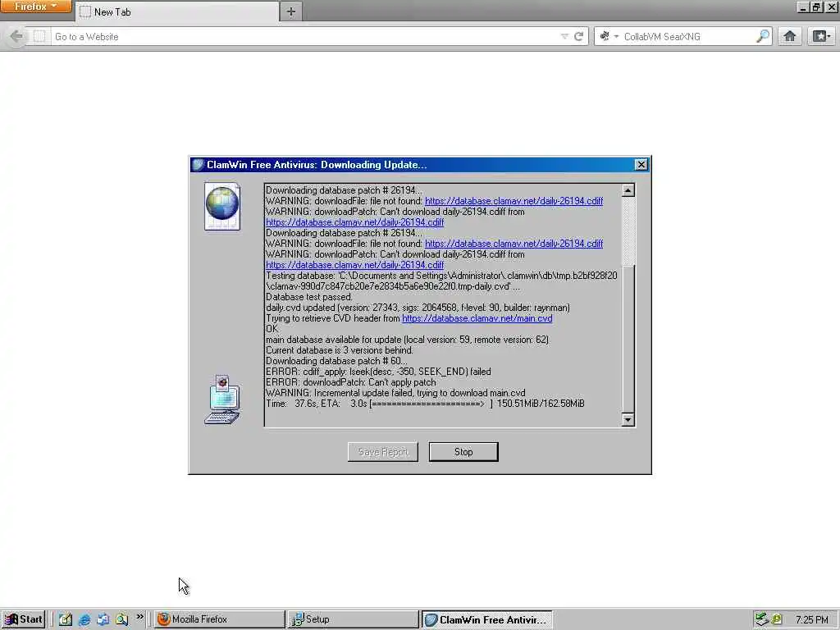Click the Go to a Website address field
This screenshot has height=630, width=840.
[x=305, y=36]
